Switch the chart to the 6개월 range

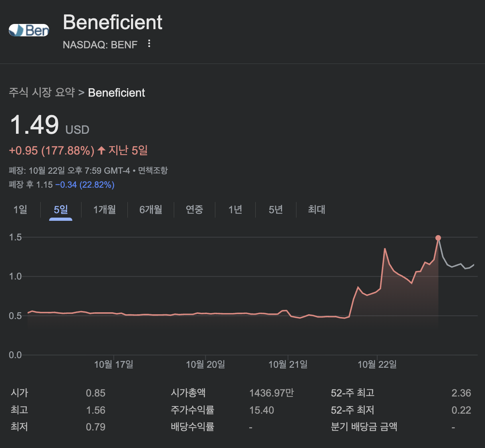[x=151, y=209]
